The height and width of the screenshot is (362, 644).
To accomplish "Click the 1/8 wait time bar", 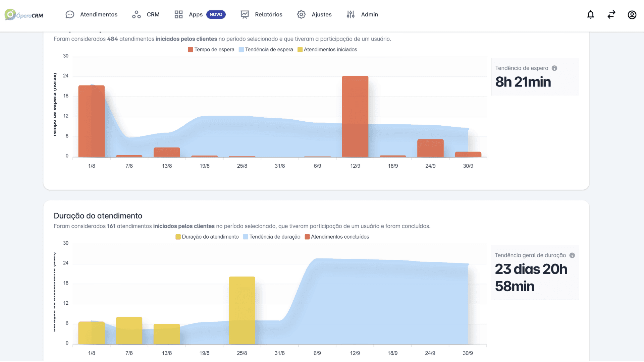I will pos(92,121).
